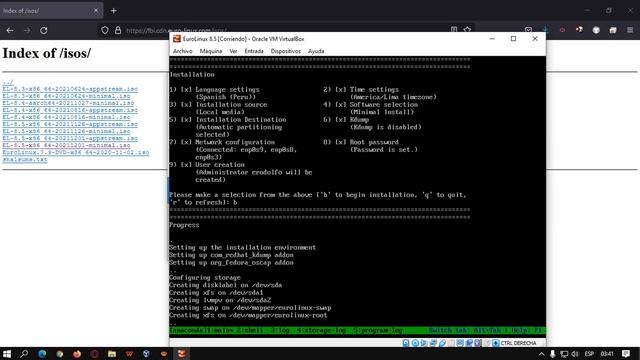Open a new Firefox tab
The width and height of the screenshot is (640, 360).
pos(113,11)
